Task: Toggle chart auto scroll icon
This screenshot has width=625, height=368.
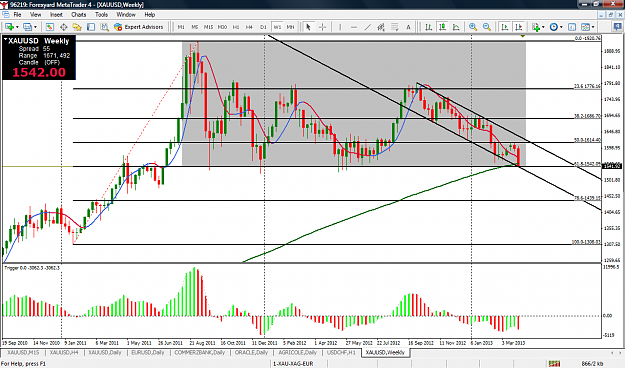Action: click(505, 27)
